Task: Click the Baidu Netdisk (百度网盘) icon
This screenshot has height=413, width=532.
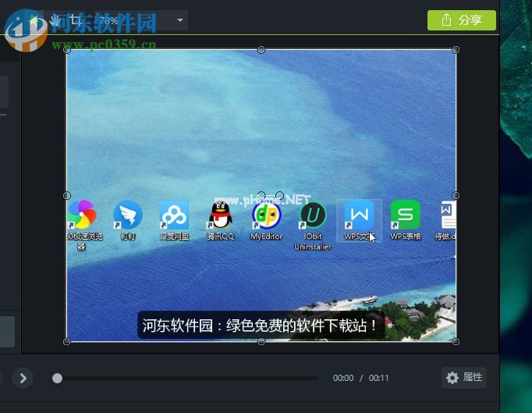Action: click(x=174, y=215)
